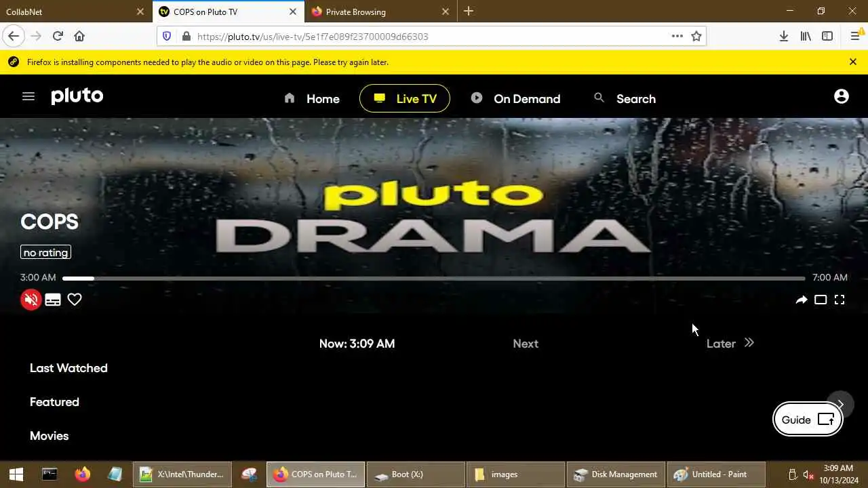
Task: Close the COPS on Pluto TV tab
Action: tap(293, 12)
